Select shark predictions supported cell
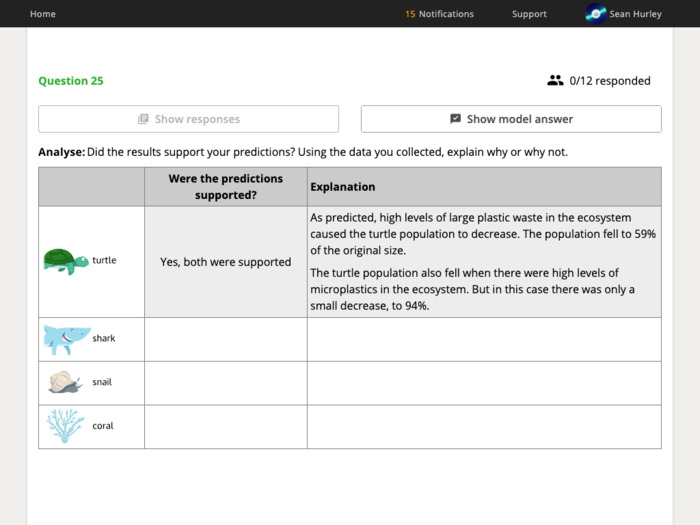The height and width of the screenshot is (525, 700). [x=226, y=339]
